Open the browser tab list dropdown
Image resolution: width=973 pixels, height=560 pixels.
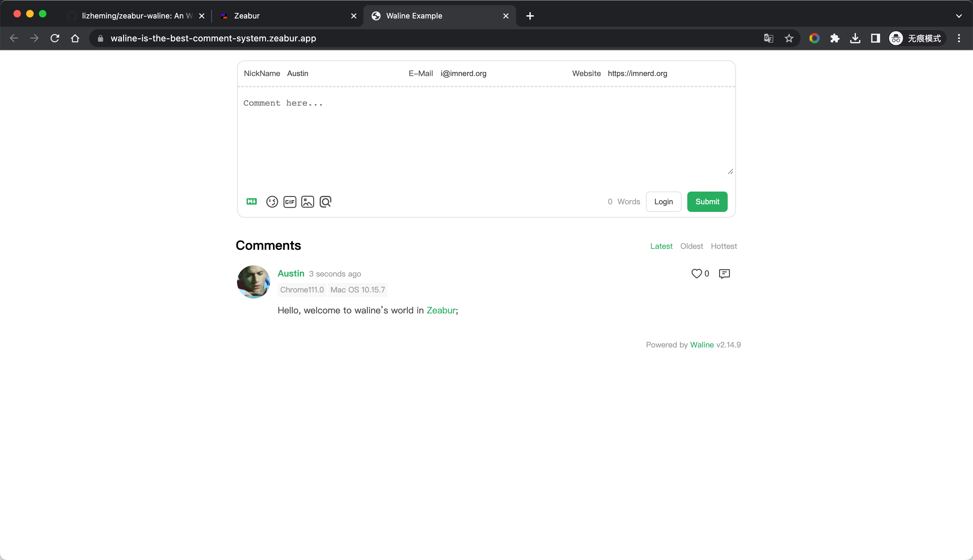click(x=958, y=16)
